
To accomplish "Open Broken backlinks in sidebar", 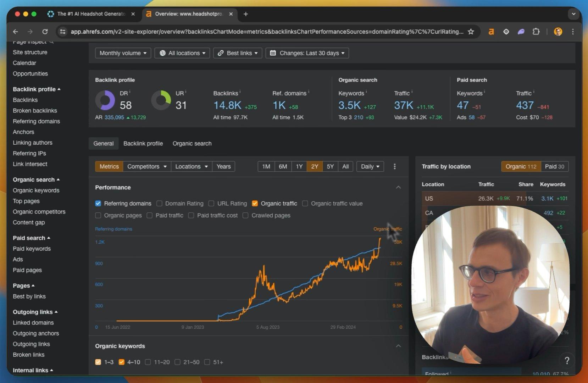I will (x=35, y=110).
